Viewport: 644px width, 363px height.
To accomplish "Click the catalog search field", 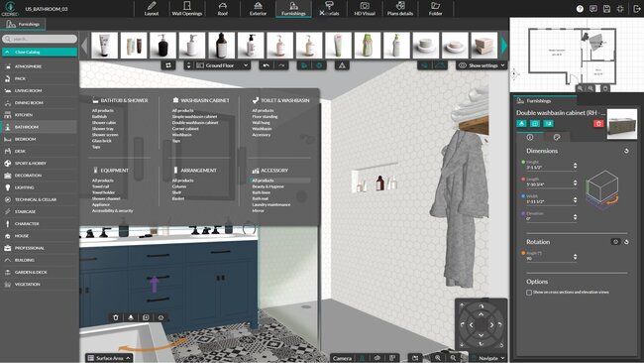I will 40,39.
